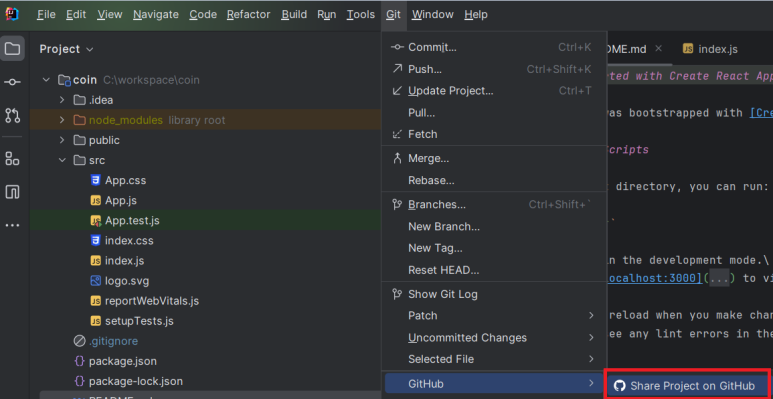Click the IDE logo icon
The image size is (773, 399).
tap(11, 14)
